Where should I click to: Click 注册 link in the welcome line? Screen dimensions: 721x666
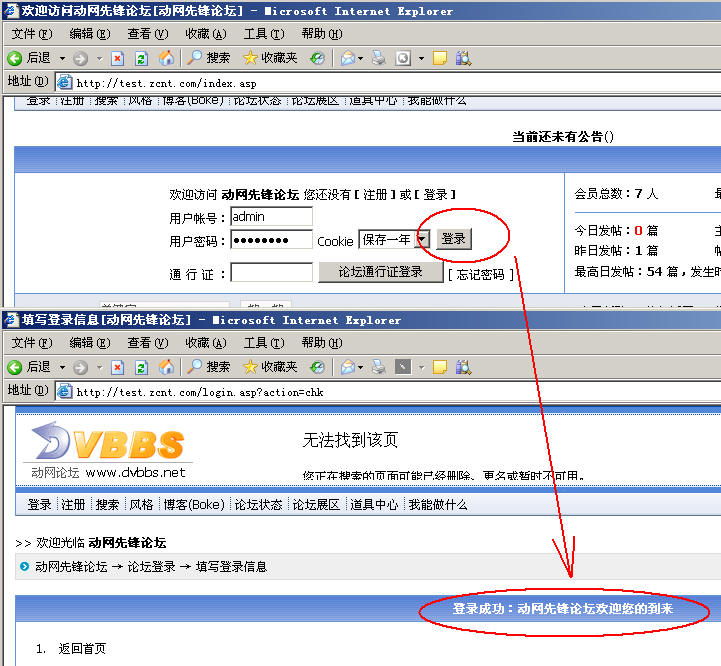tap(376, 195)
